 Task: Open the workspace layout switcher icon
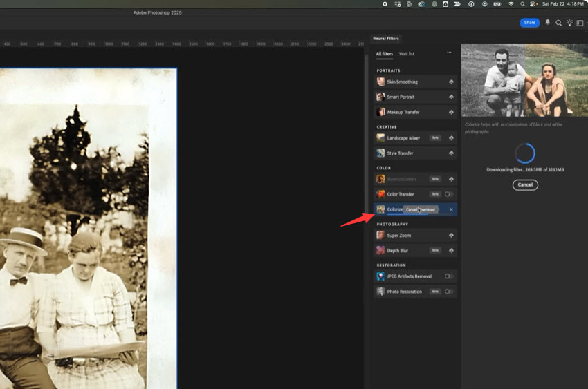(580, 23)
